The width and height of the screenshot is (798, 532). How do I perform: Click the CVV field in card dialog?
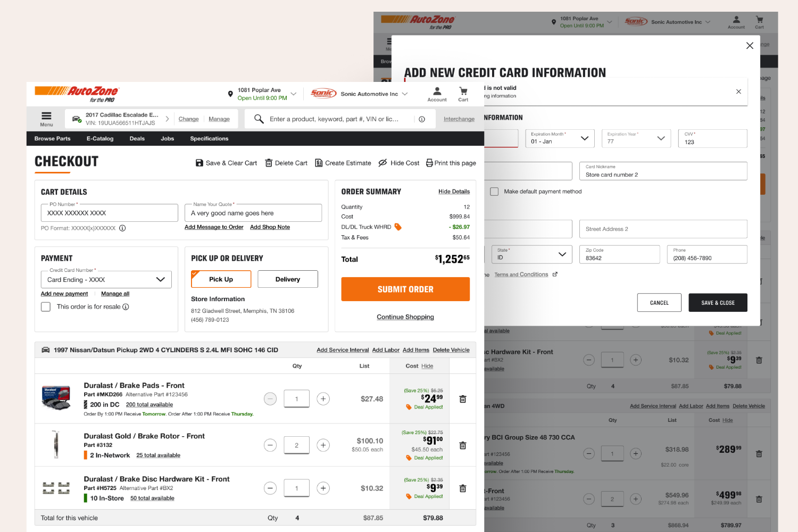coord(712,138)
